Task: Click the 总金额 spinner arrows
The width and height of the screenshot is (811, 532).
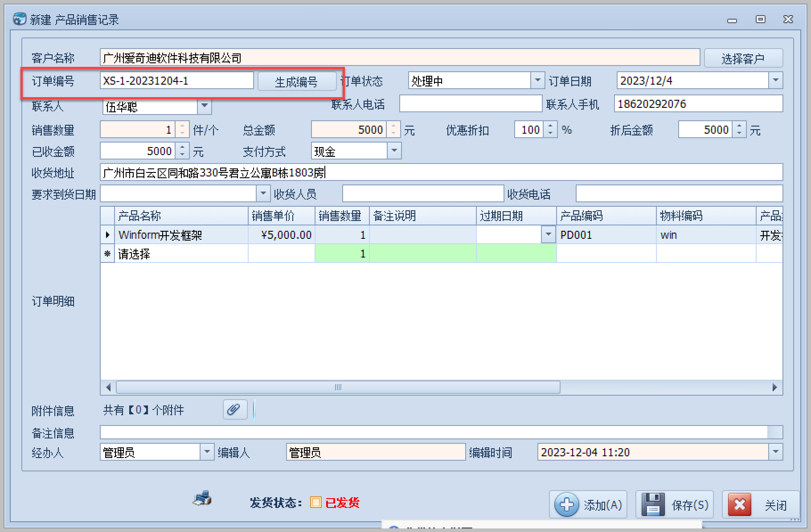Action: (393, 130)
